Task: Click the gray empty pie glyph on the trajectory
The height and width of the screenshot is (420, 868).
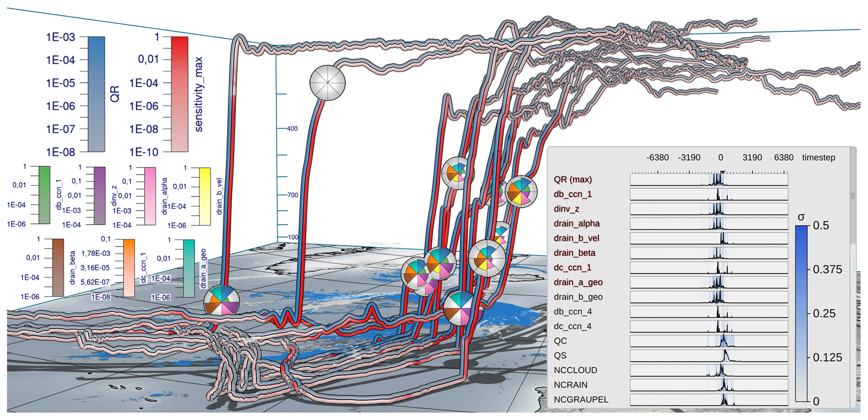Action: (327, 83)
